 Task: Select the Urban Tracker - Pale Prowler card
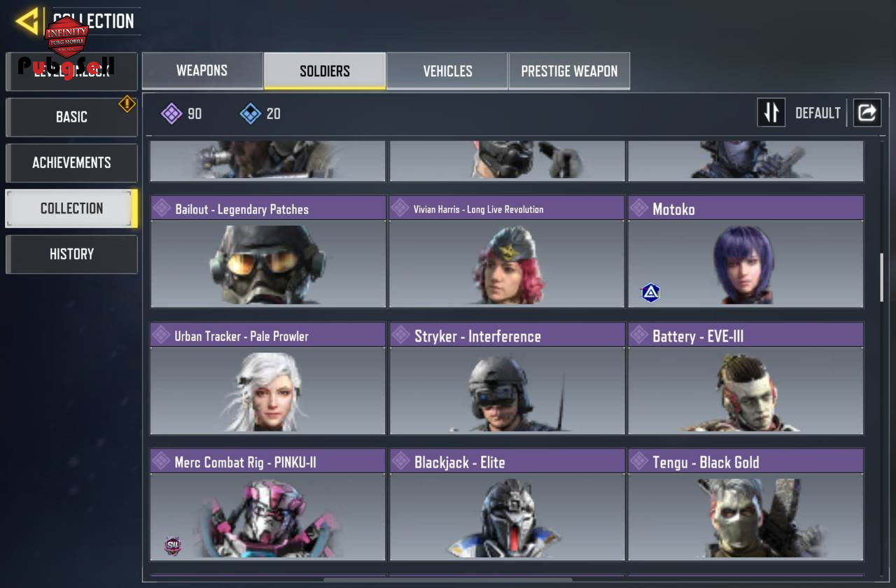tap(268, 379)
